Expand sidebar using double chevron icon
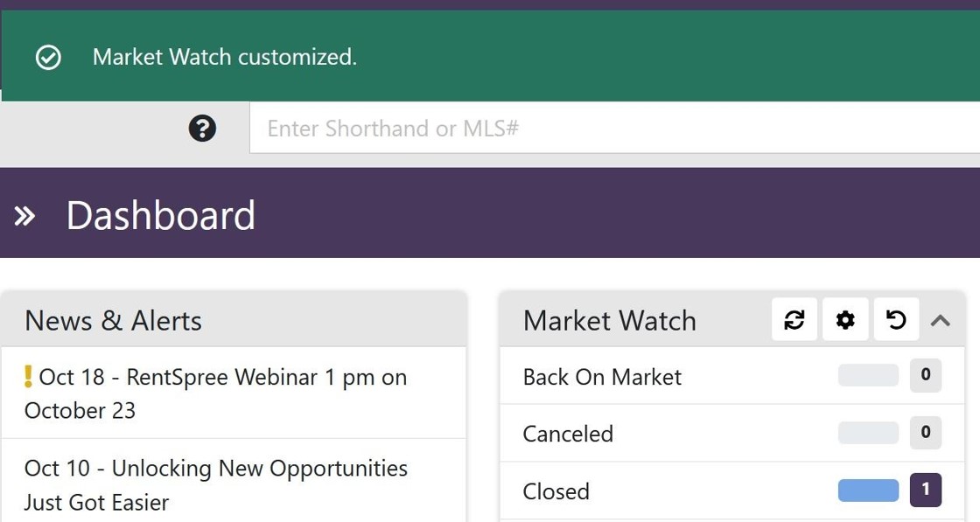 coord(24,216)
